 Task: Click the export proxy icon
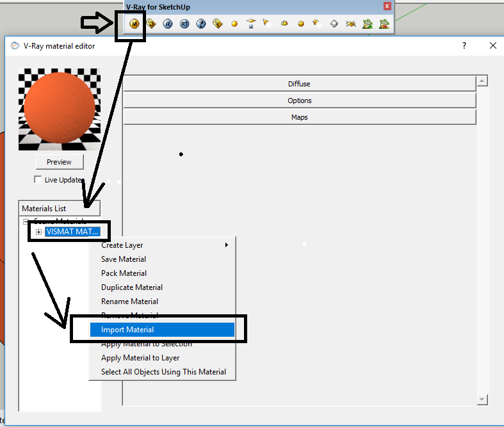click(368, 24)
